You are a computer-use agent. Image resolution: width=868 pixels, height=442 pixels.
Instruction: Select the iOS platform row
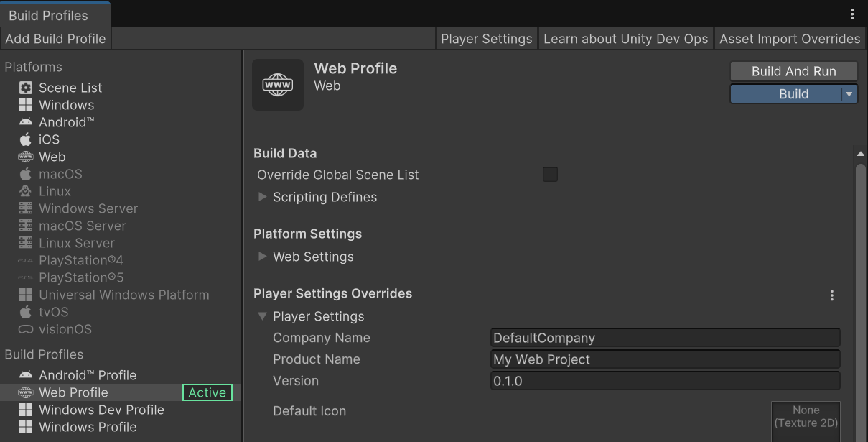pyautogui.click(x=121, y=139)
